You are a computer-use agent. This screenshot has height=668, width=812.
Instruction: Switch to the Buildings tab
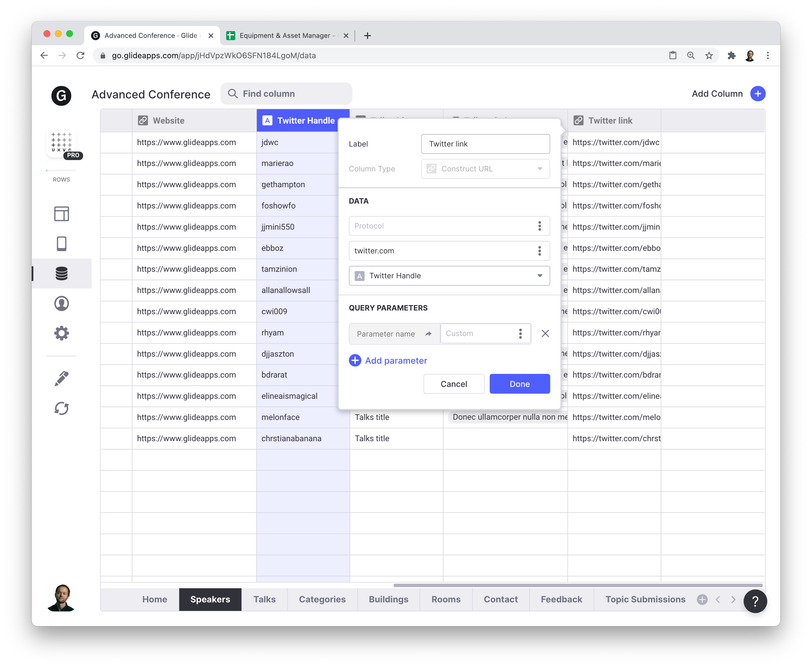pos(388,600)
